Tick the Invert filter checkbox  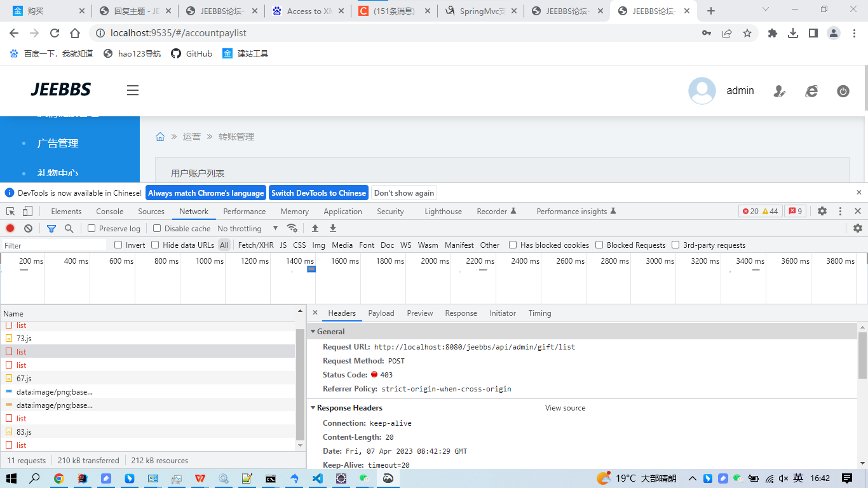pyautogui.click(x=118, y=245)
